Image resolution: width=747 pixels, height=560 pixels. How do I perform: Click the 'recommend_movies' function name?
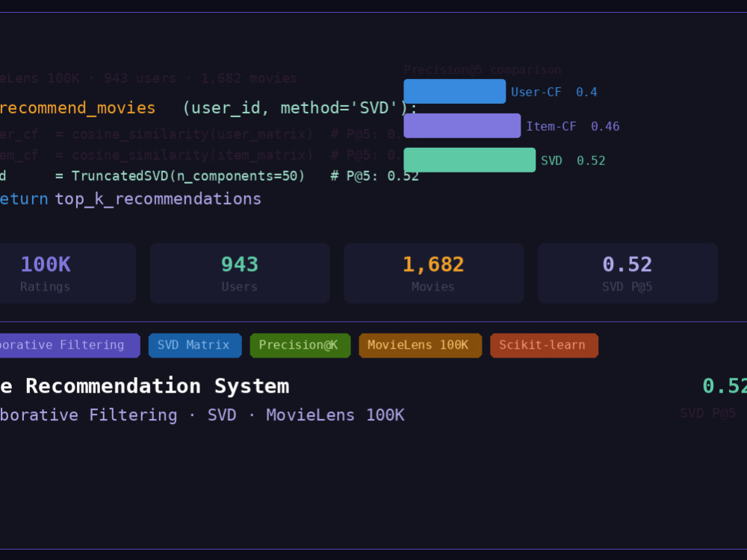tap(78, 108)
